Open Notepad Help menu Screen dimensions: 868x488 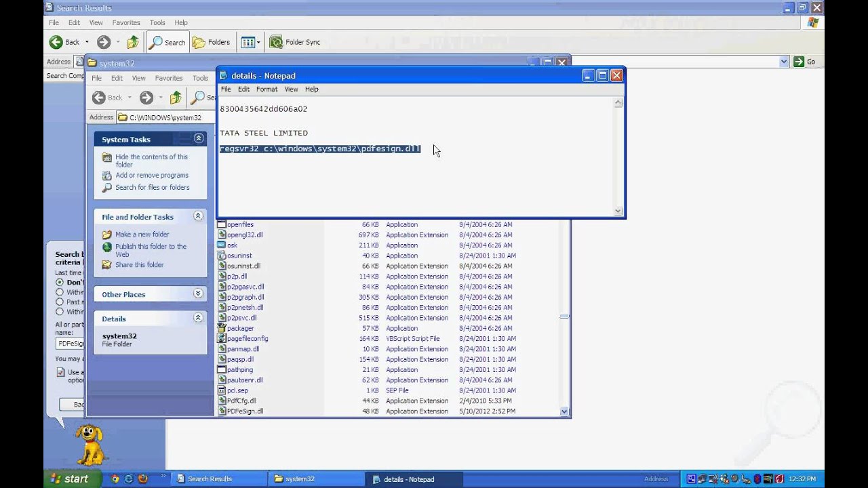(311, 89)
